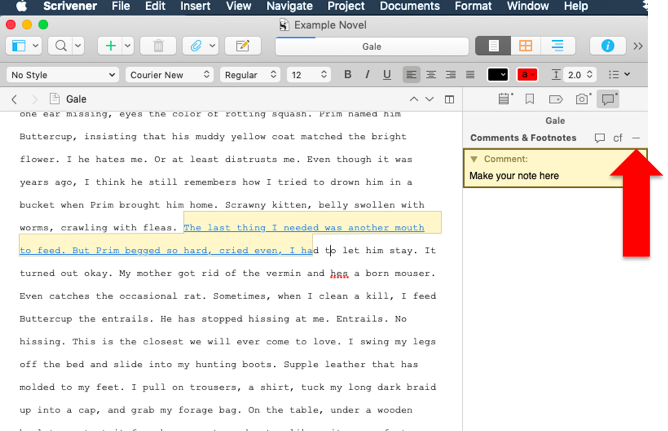Screen dimensions: 668x431
Task: Go to next document down arrow
Action: pos(429,99)
